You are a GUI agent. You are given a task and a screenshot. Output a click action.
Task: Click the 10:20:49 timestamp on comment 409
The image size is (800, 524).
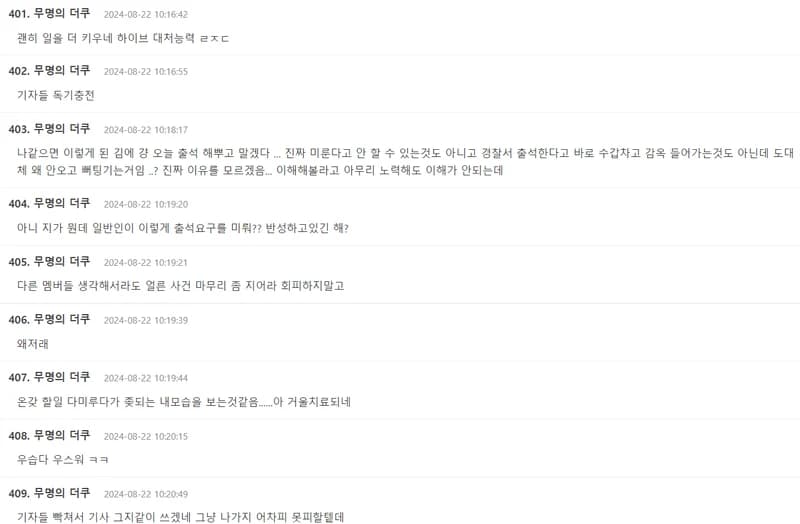click(146, 494)
